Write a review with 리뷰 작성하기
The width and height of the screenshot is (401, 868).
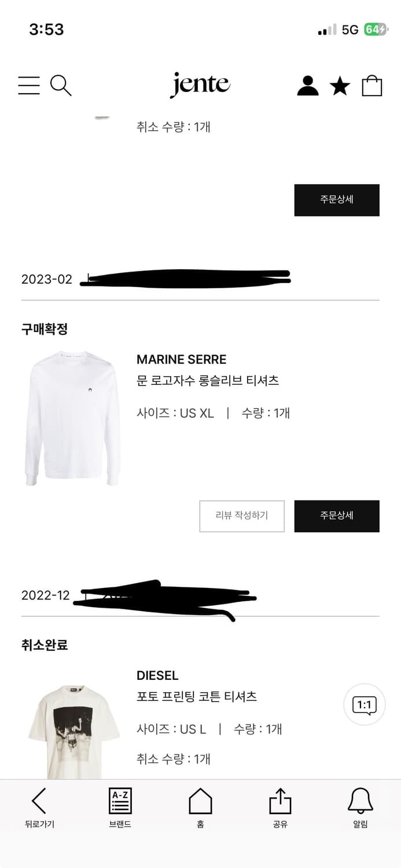242,516
